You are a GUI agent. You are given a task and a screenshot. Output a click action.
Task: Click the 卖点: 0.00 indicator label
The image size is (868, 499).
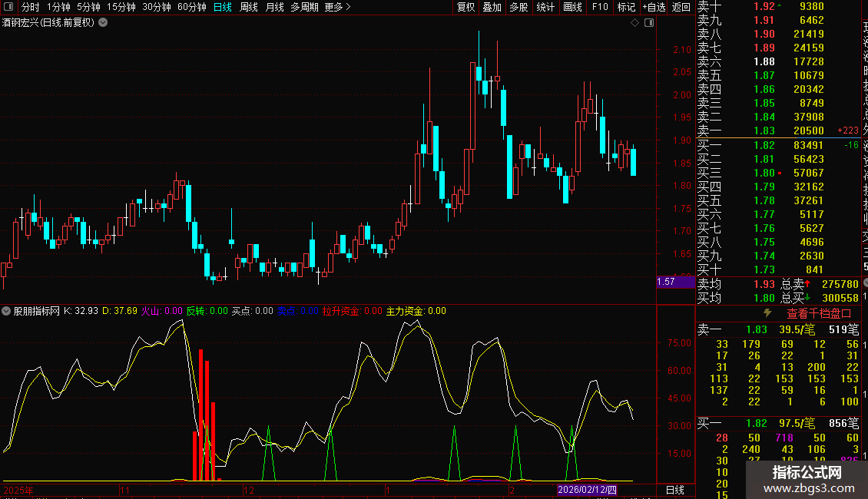[298, 311]
